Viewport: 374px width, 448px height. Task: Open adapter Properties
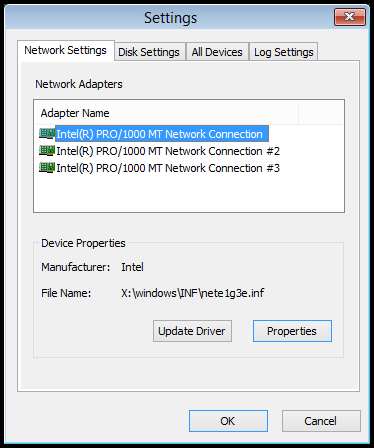point(292,331)
